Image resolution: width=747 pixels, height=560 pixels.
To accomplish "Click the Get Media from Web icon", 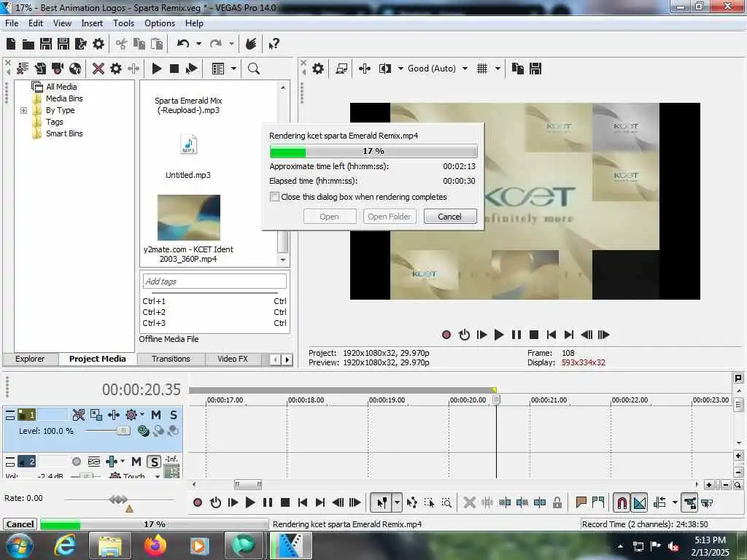I will coord(75,69).
